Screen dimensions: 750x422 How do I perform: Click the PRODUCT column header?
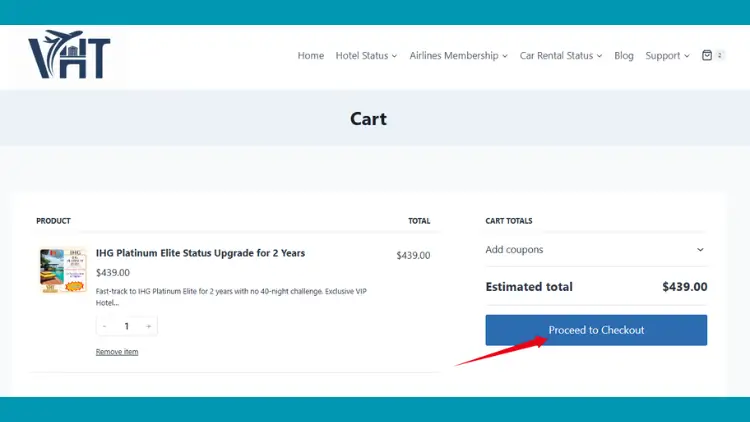[x=53, y=221]
